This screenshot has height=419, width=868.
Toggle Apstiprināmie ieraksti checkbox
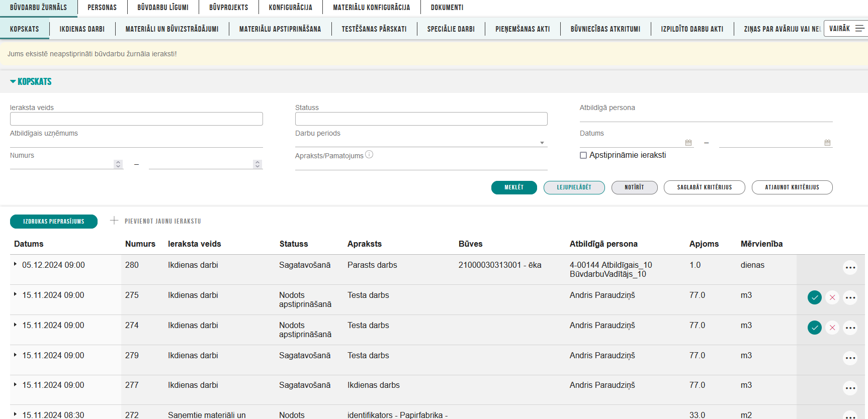[583, 155]
